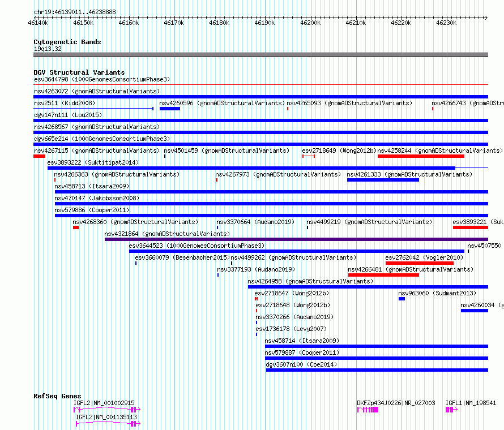Select nsv3370266 (Audano2019) label
The width and height of the screenshot is (504, 430).
(294, 317)
